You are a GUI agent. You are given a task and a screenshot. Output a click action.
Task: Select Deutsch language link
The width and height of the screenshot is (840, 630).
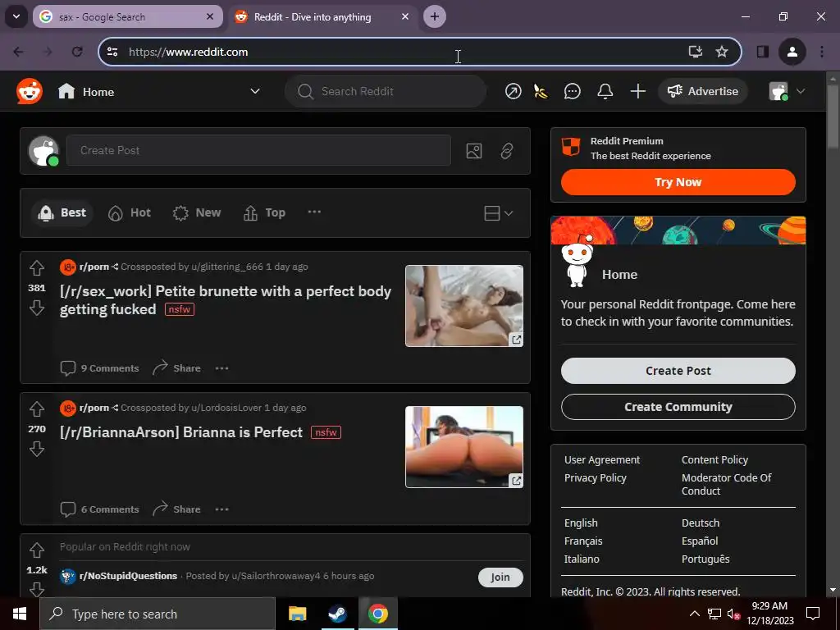click(701, 523)
